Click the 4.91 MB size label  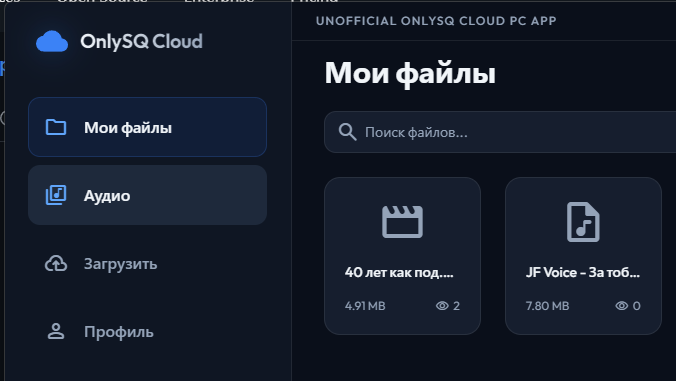365,306
